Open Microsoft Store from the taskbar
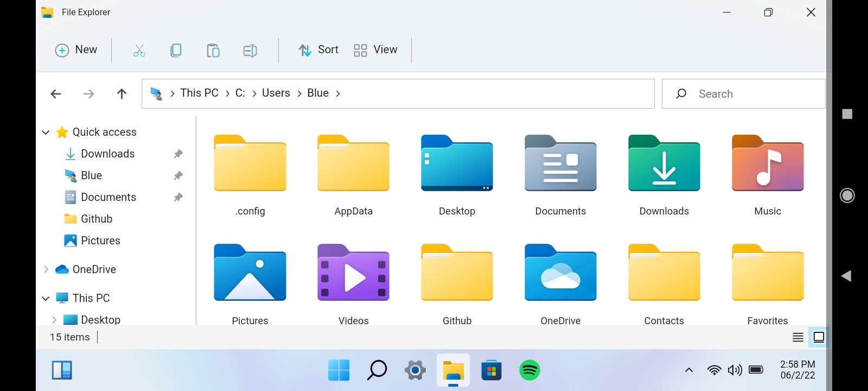Viewport: 868px width, 391px height. pyautogui.click(x=492, y=370)
